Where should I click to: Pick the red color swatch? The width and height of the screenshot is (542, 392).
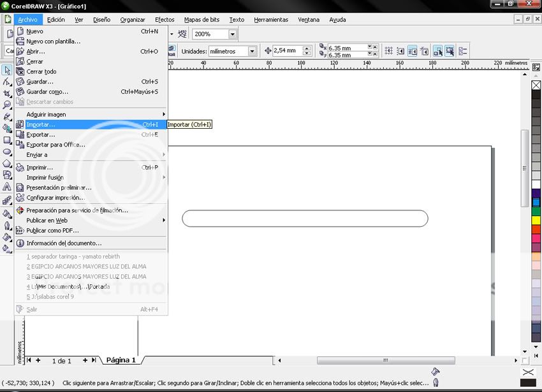pyautogui.click(x=536, y=229)
